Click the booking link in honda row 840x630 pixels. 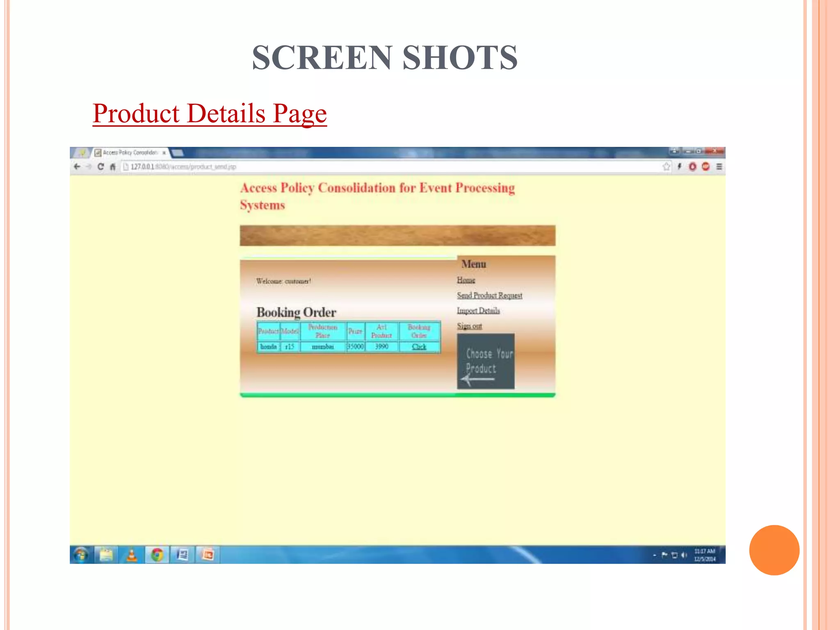coord(419,347)
